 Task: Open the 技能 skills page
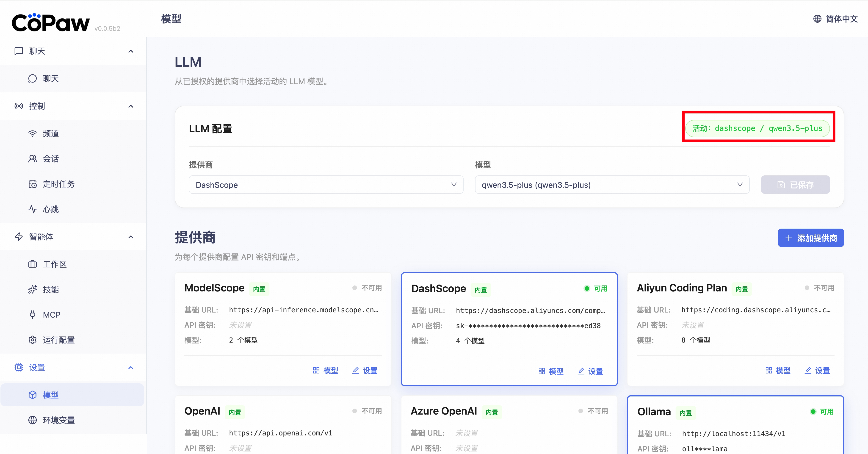pyautogui.click(x=50, y=290)
